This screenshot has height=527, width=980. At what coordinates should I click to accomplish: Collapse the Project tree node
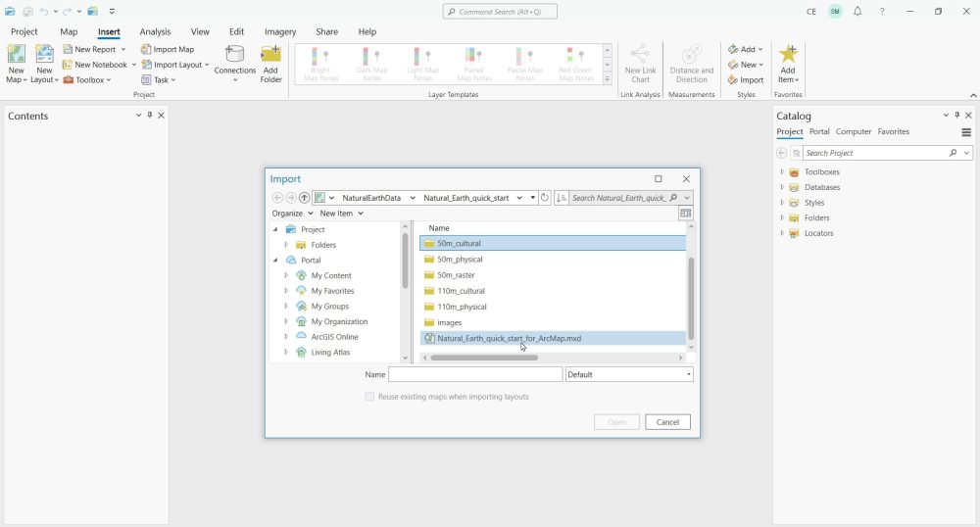pos(275,229)
